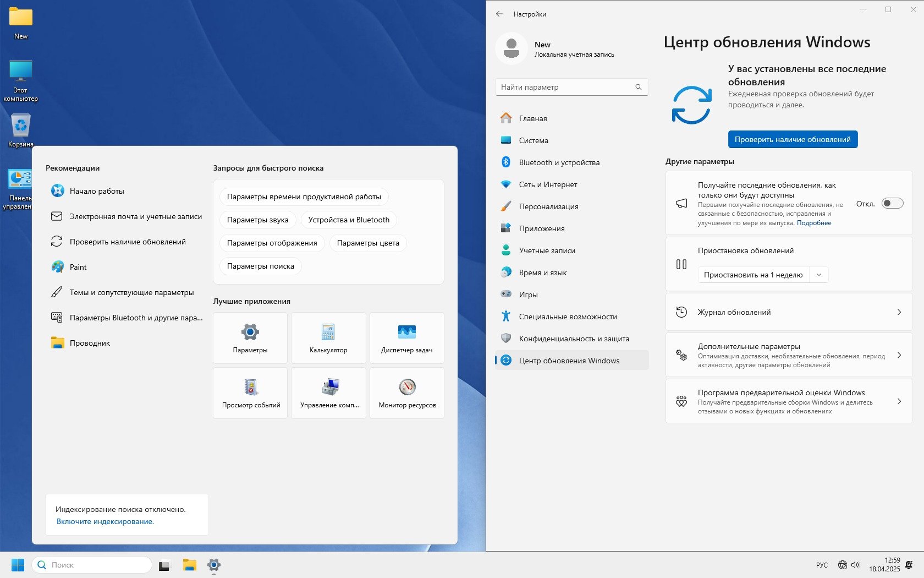Open Event Viewer app tile
This screenshot has width=924, height=578.
coord(250,392)
